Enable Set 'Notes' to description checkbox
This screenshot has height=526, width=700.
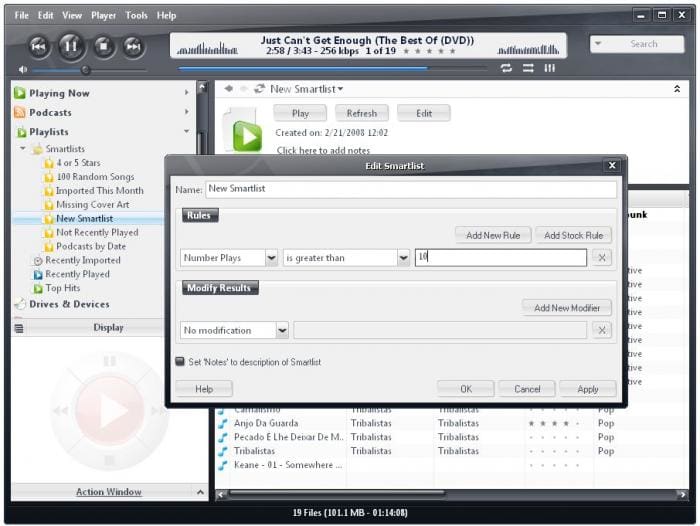click(180, 362)
